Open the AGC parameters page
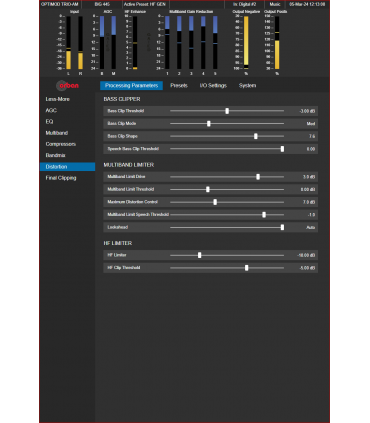This screenshot has width=370, height=423. click(51, 110)
